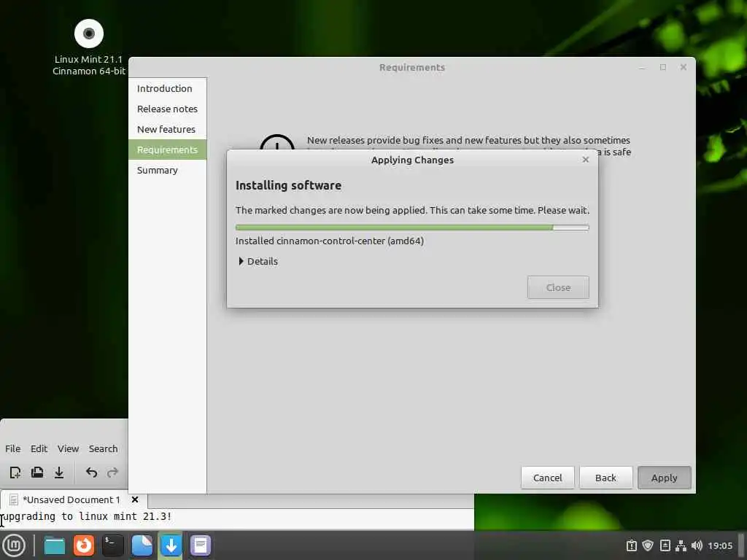
Task: Click the panel clock showing 19:05
Action: click(x=720, y=545)
